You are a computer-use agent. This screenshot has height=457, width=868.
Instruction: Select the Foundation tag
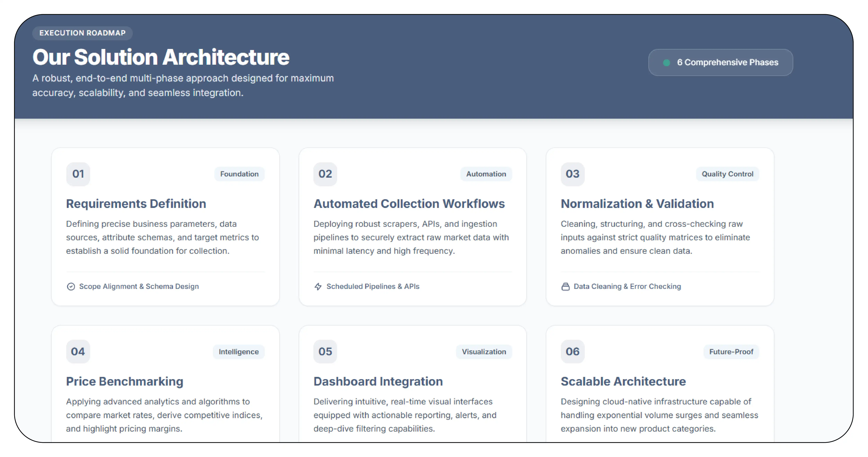[239, 174]
